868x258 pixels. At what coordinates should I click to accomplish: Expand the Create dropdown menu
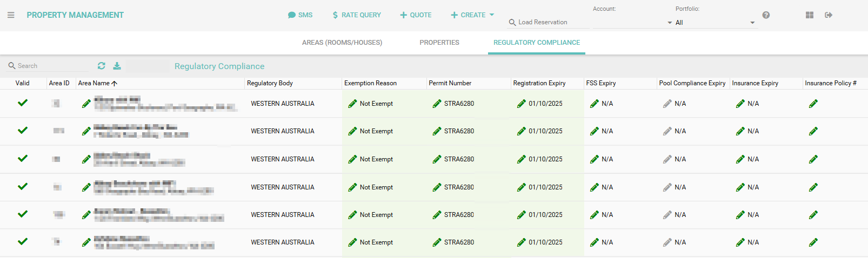coord(472,15)
